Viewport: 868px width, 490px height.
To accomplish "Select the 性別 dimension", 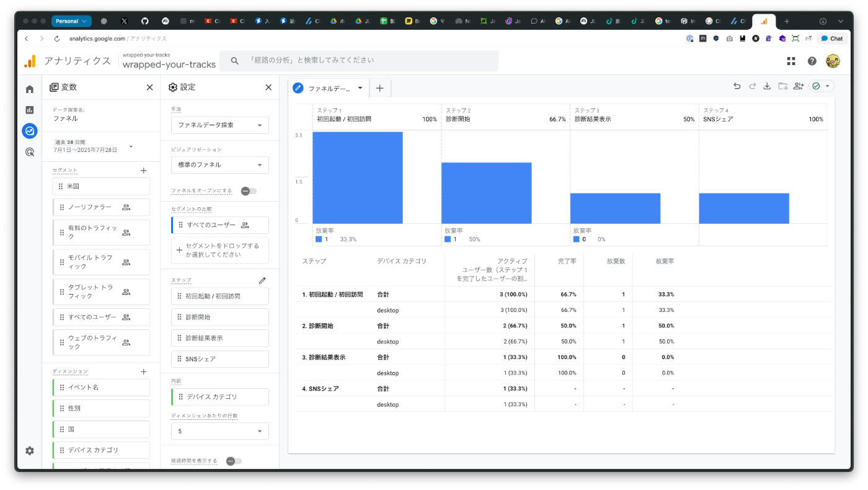I will tap(101, 408).
